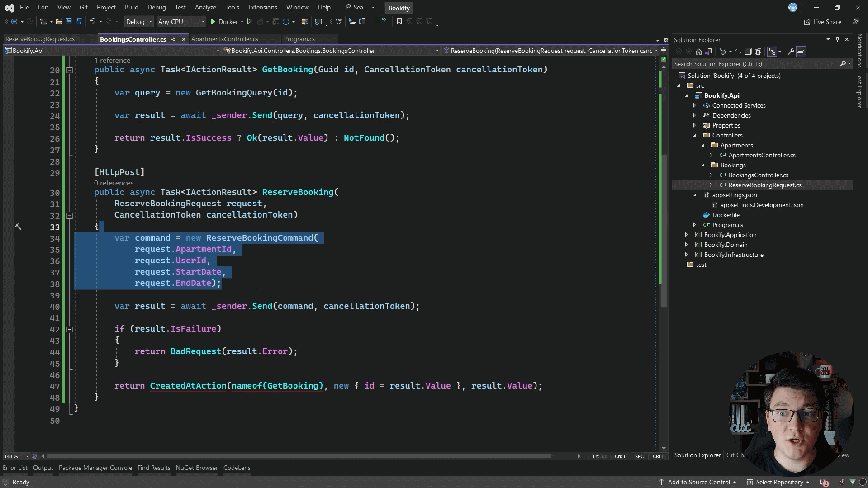Image resolution: width=868 pixels, height=488 pixels.
Task: Save the current file with the single disk icon
Action: 69,22
